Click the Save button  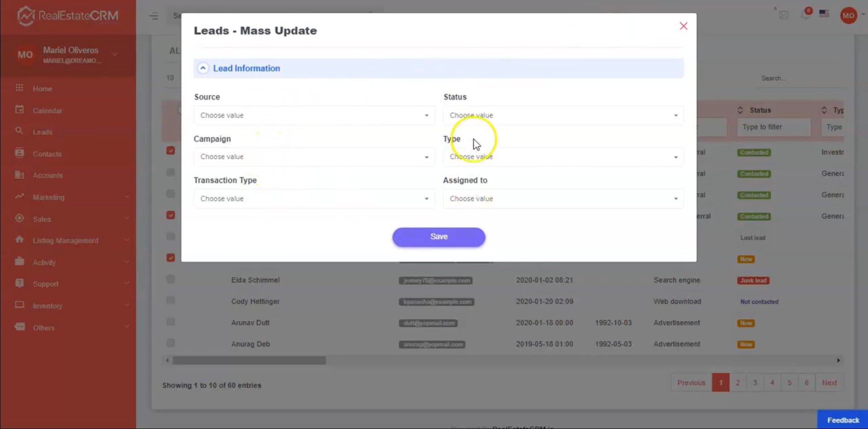pos(438,237)
